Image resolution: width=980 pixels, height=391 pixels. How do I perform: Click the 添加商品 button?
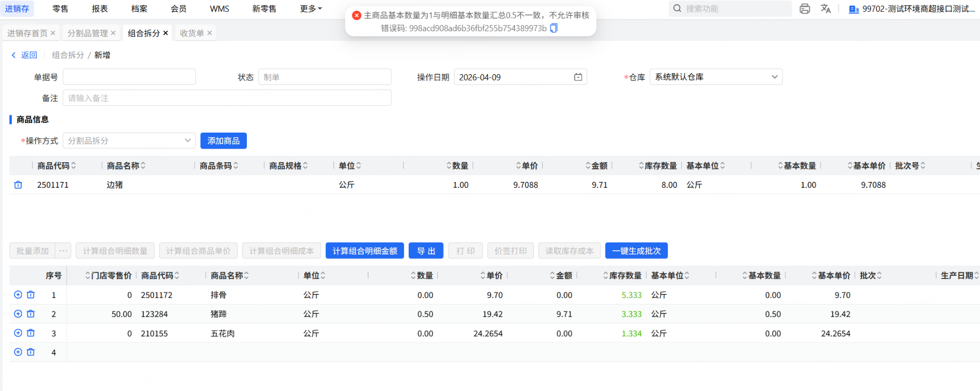tap(223, 141)
